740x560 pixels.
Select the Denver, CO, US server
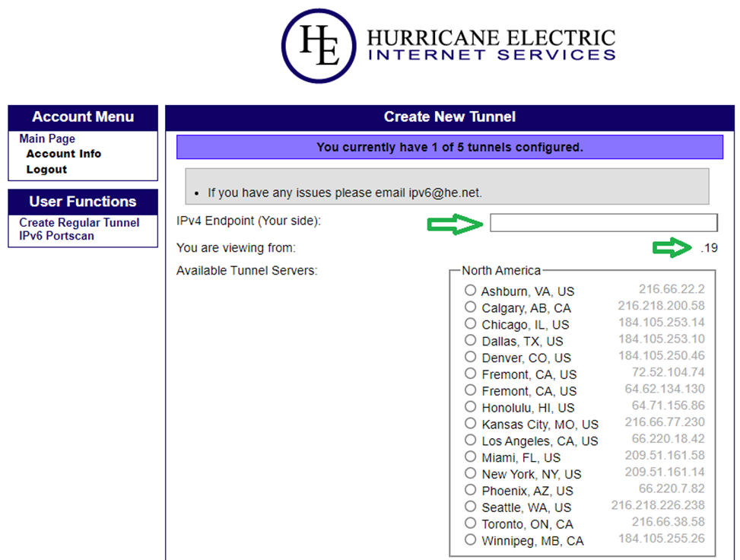coord(470,357)
